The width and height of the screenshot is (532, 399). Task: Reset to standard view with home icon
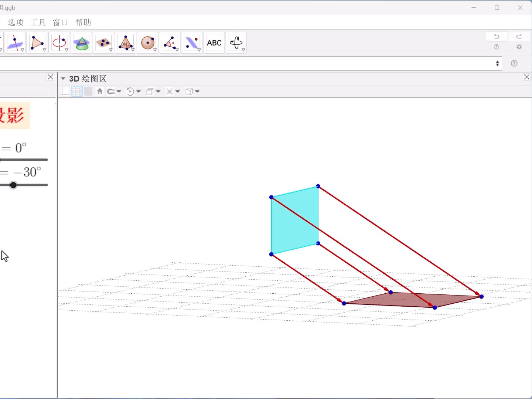tap(100, 91)
